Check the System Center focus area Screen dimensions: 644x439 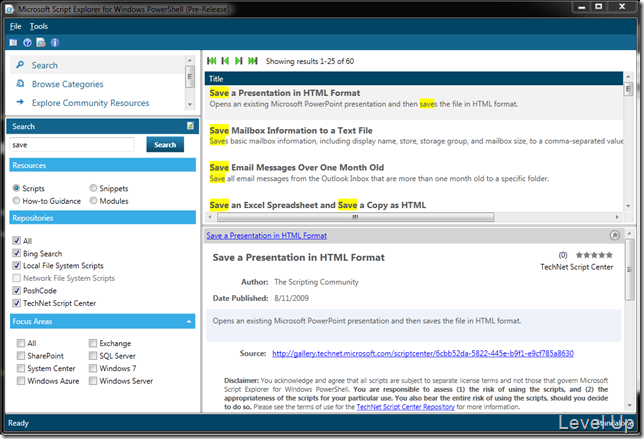click(21, 368)
